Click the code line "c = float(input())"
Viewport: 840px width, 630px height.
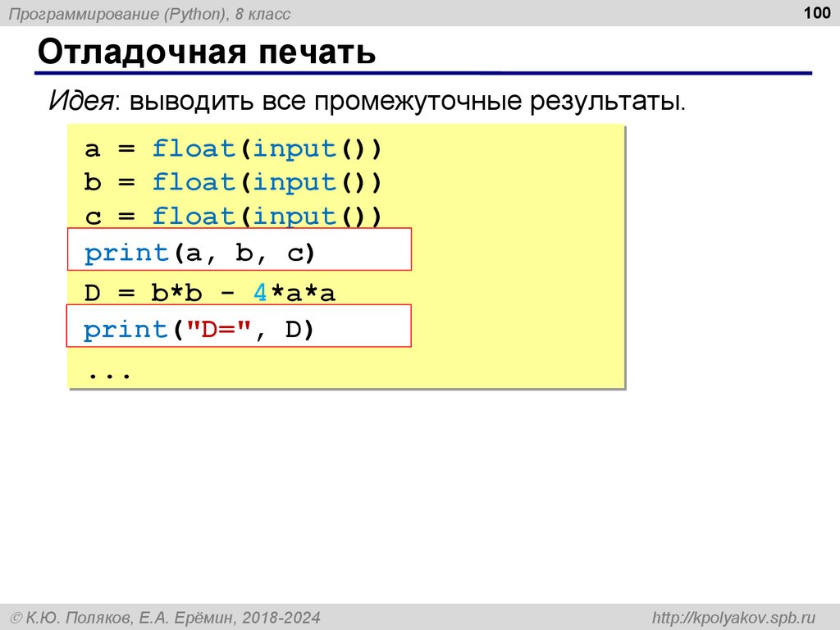[233, 217]
